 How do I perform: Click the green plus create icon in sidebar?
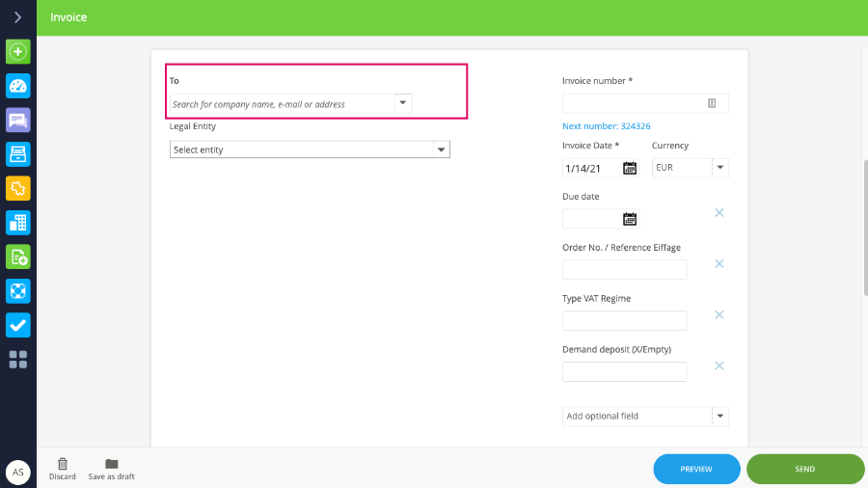pyautogui.click(x=18, y=52)
